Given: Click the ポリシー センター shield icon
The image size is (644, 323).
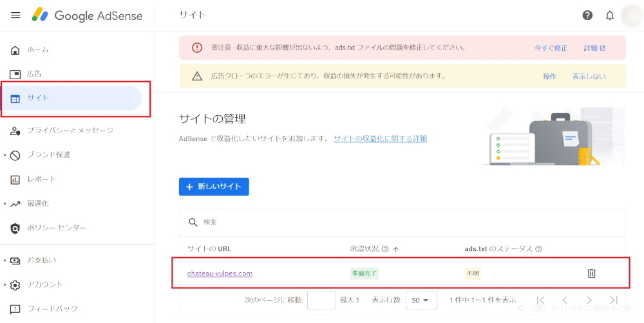Looking at the screenshot, I should [15, 228].
